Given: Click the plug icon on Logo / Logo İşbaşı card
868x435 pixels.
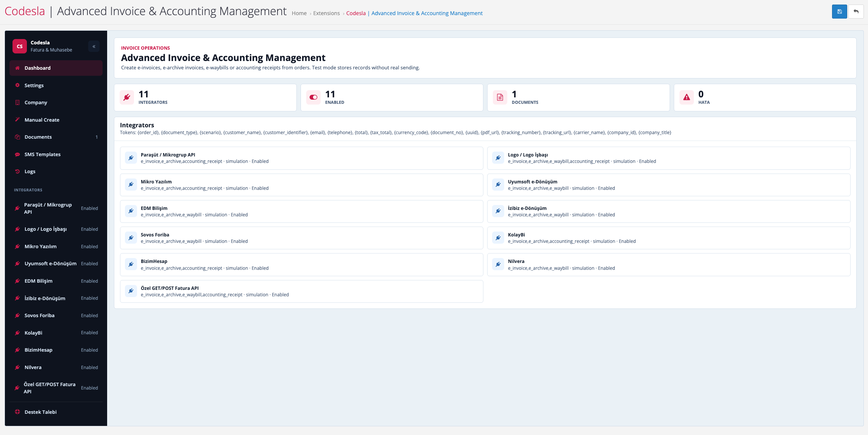Looking at the screenshot, I should click(498, 158).
